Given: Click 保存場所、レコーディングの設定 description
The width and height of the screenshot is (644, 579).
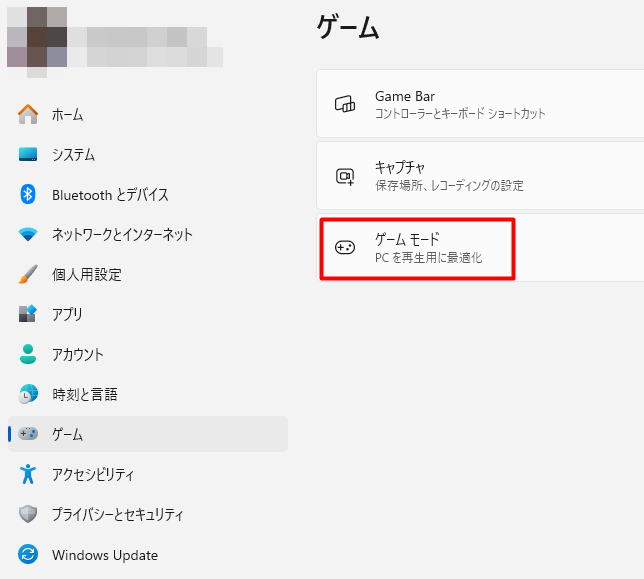Looking at the screenshot, I should [449, 185].
